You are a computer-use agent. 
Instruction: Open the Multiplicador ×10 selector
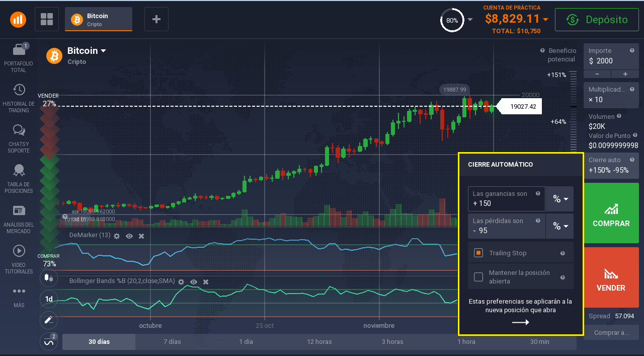[x=611, y=94]
